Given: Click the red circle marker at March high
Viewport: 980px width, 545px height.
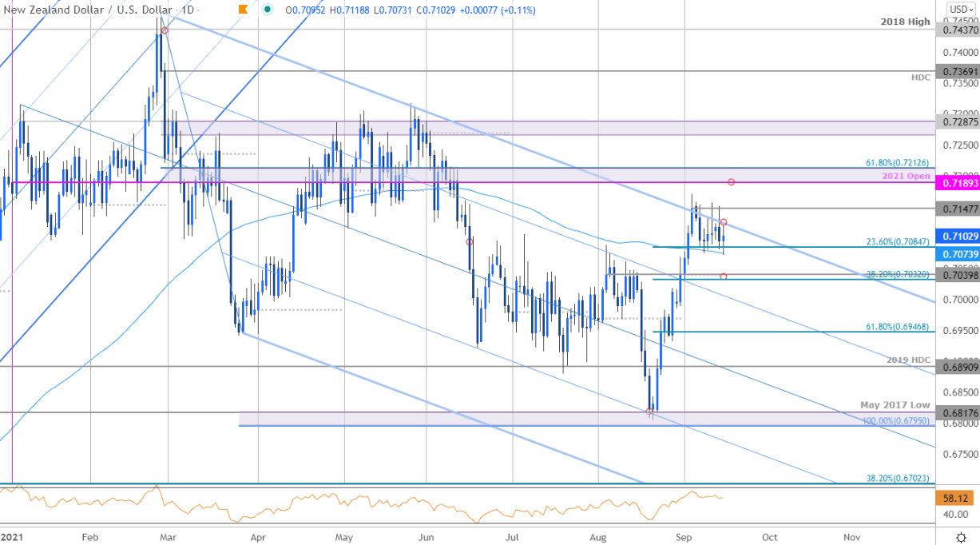Looking at the screenshot, I should pos(165,30).
